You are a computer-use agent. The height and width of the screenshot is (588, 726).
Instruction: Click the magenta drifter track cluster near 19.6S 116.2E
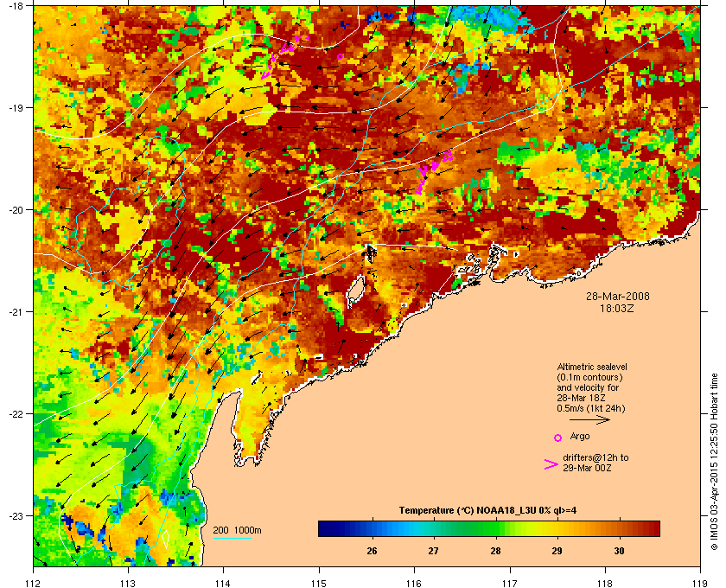click(x=434, y=171)
